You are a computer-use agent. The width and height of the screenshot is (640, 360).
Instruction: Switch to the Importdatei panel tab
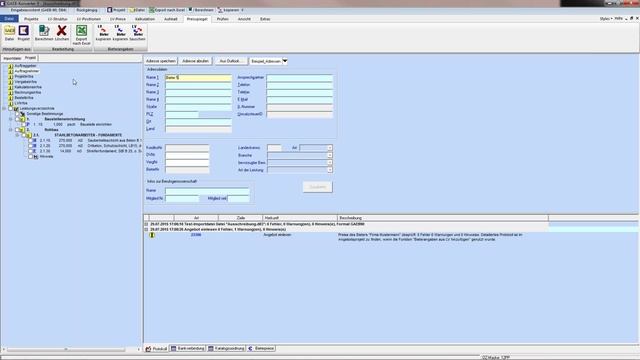coord(12,58)
